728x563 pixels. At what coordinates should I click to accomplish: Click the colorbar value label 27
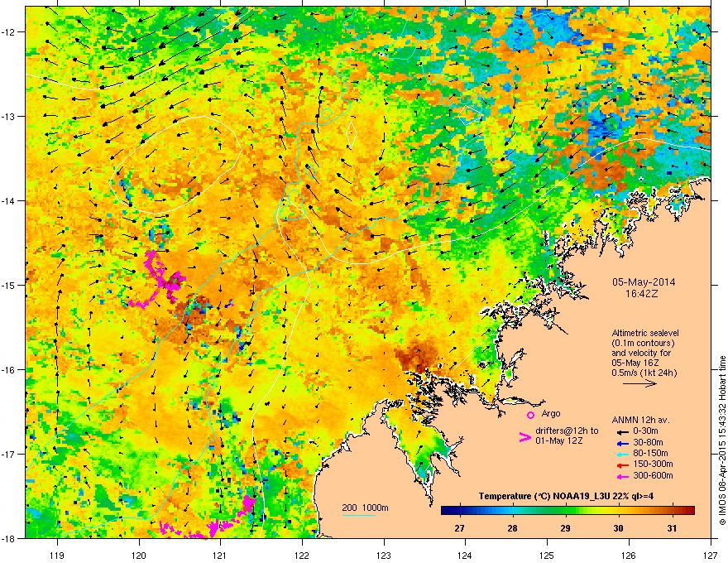coord(459,528)
